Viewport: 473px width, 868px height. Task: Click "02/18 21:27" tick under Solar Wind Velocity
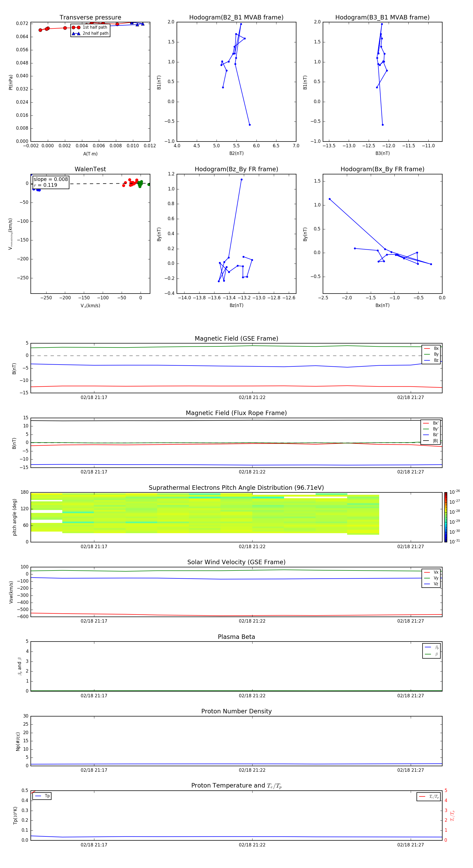point(410,621)
